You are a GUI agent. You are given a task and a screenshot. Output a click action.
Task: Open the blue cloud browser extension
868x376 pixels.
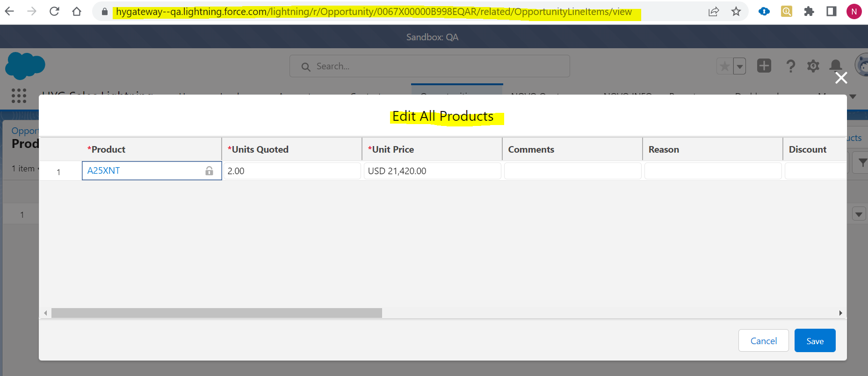tap(764, 11)
